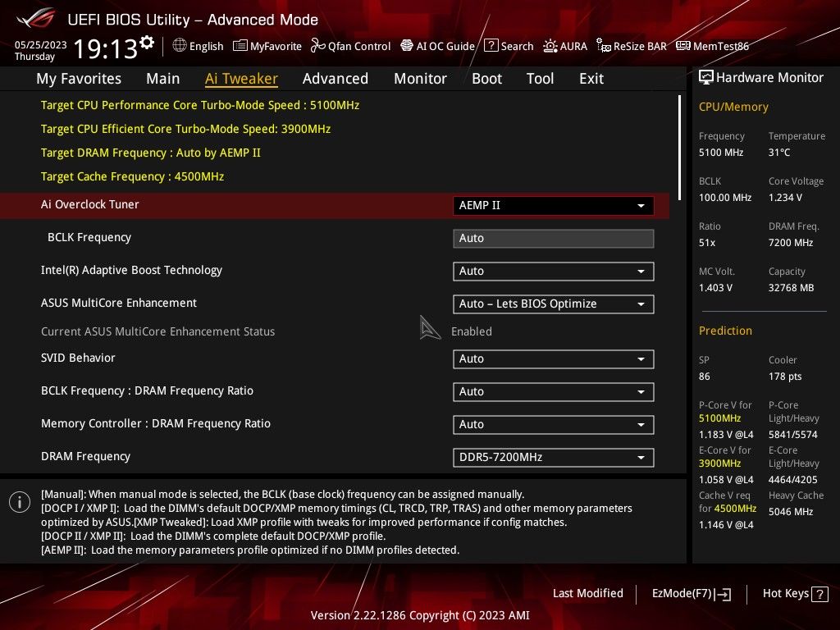The height and width of the screenshot is (630, 840).
Task: Open Qfan Control fan icon
Action: (x=317, y=46)
